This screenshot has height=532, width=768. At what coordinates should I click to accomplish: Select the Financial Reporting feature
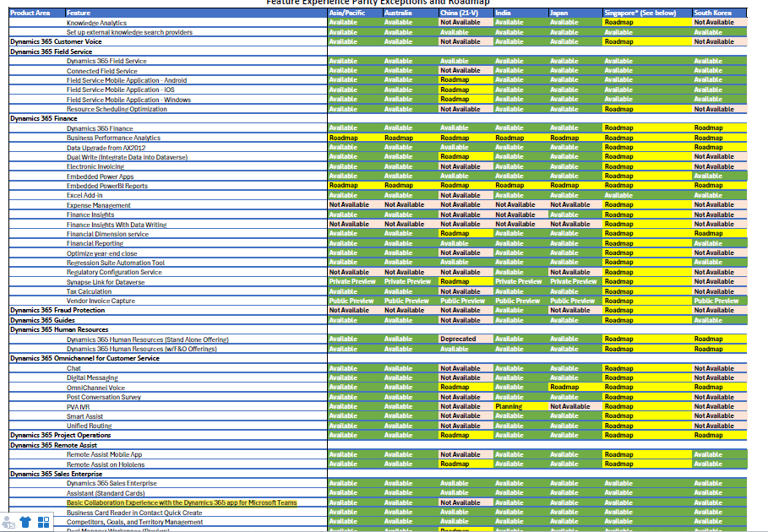pos(95,243)
